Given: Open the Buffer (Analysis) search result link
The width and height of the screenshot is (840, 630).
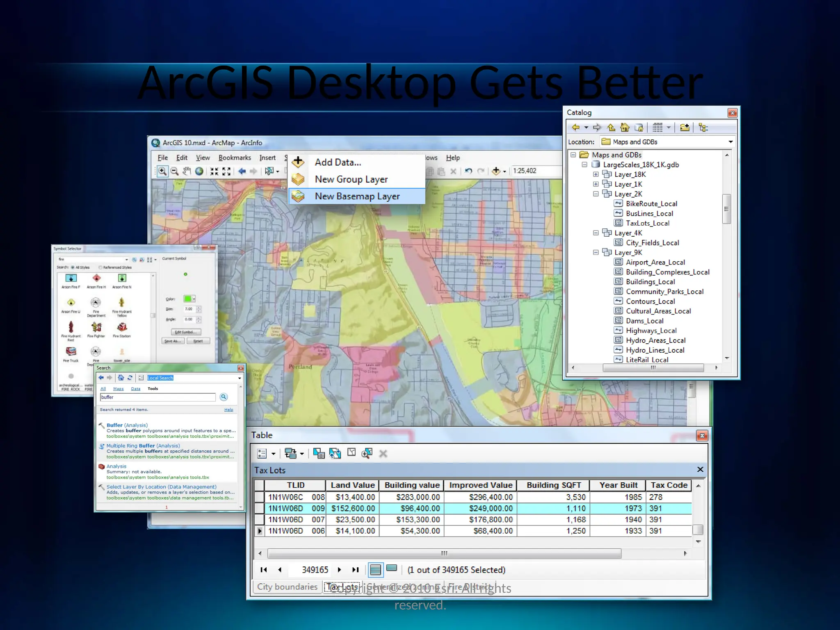Looking at the screenshot, I should coord(127,425).
